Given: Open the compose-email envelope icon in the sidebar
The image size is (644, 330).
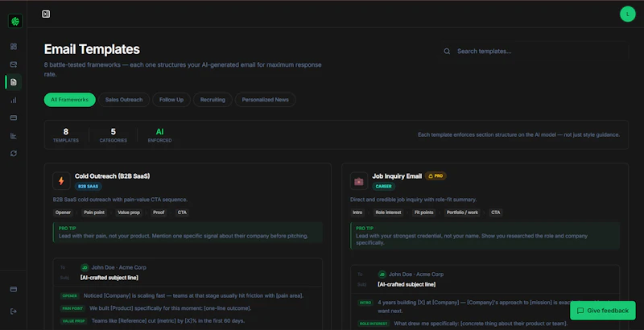Looking at the screenshot, I should point(14,64).
